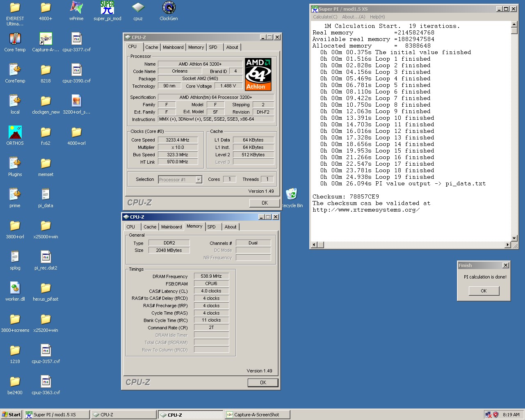The width and height of the screenshot is (525, 420).
Task: Open Mainboard tab in upper CPU-Z window
Action: pyautogui.click(x=173, y=47)
